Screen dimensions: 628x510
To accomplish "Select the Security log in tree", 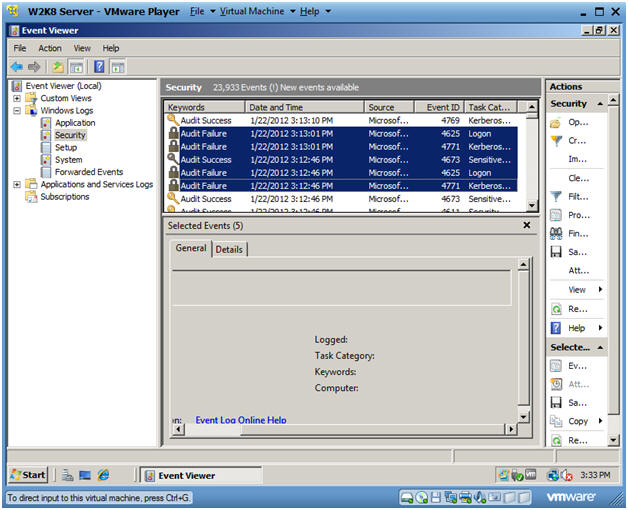I will (x=70, y=135).
